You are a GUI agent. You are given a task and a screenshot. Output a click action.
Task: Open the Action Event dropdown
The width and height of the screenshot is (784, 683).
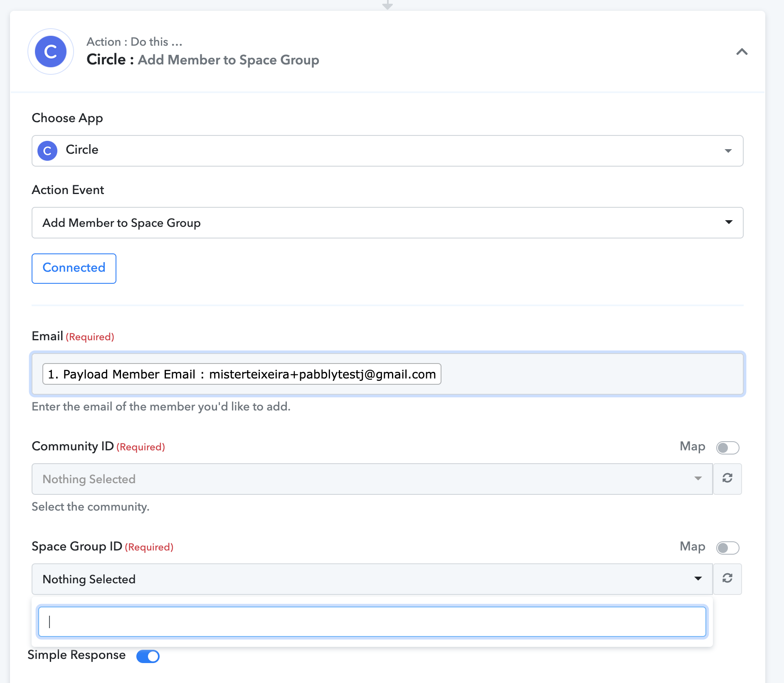[387, 223]
